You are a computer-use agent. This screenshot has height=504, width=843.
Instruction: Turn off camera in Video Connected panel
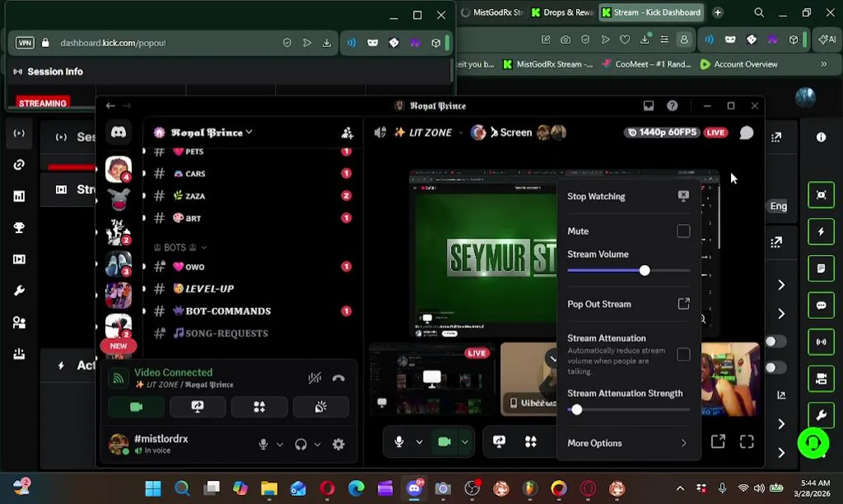(136, 407)
